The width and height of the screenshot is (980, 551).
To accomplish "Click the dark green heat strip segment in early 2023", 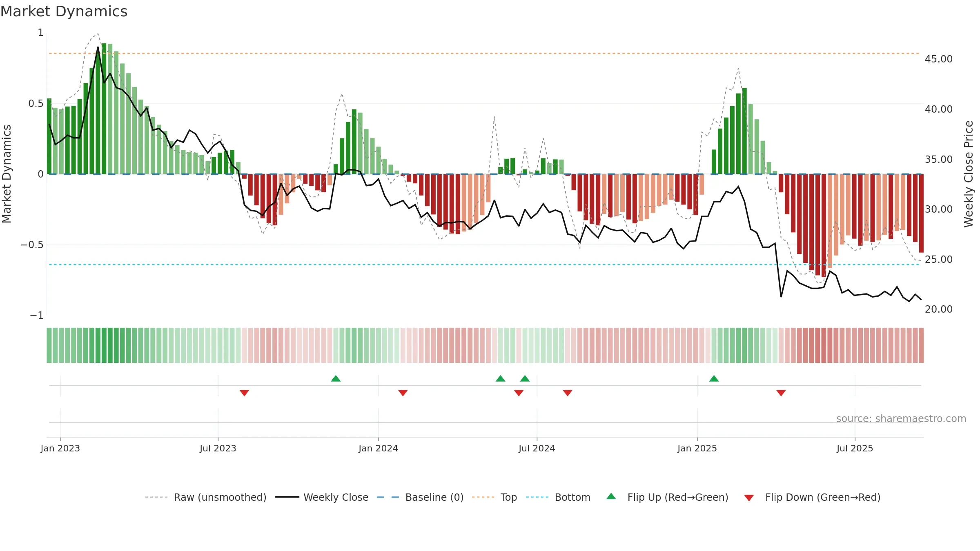I will point(104,345).
